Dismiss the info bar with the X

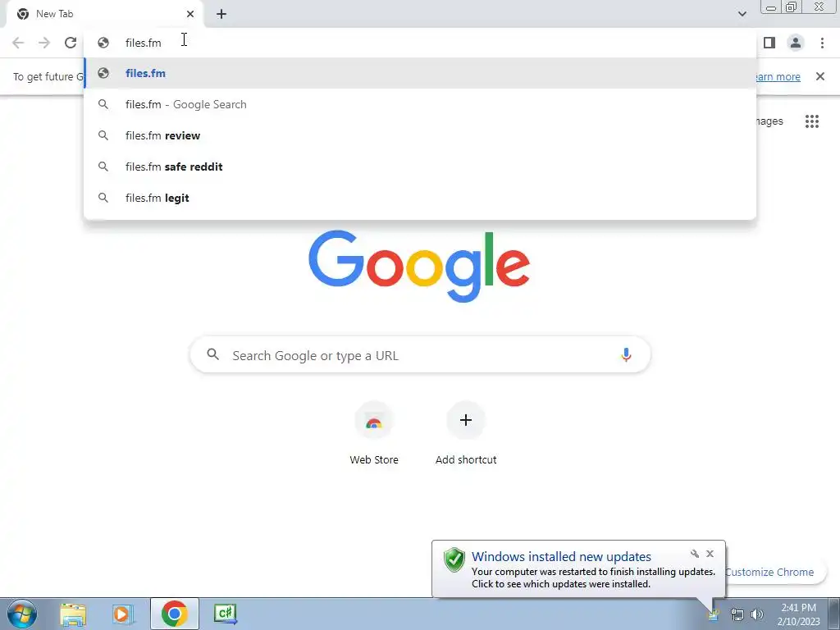819,76
